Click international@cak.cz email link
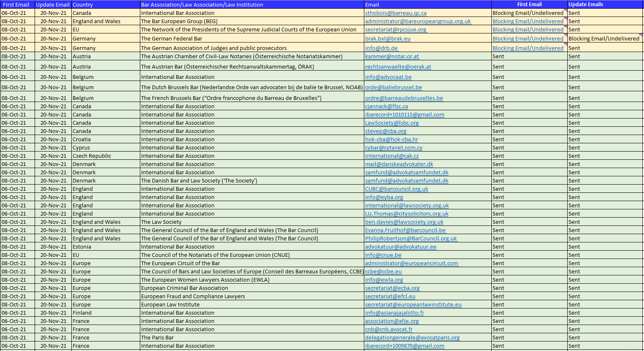Viewport: 644px width, 351px height. 392,156
